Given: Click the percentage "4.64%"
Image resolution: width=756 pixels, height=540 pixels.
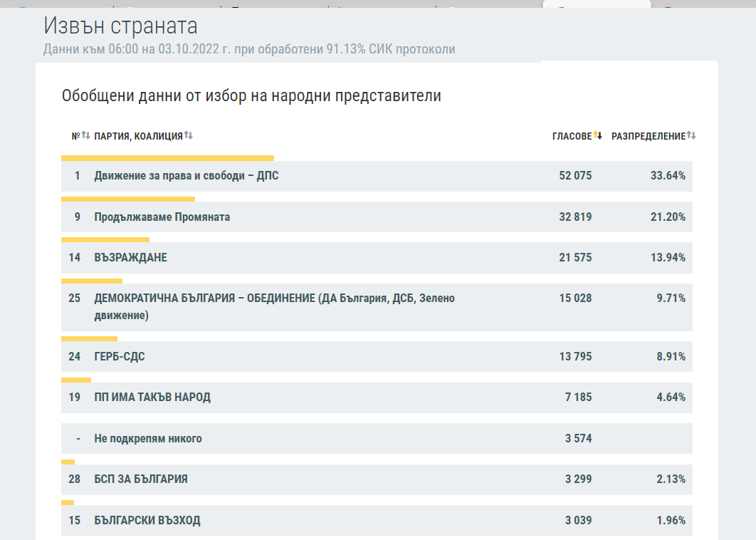Looking at the screenshot, I should point(671,397).
